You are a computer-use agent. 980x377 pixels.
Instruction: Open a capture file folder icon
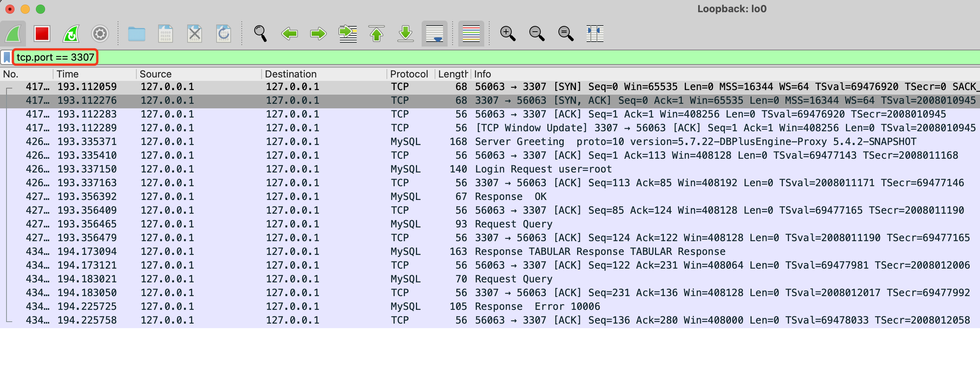tap(136, 34)
